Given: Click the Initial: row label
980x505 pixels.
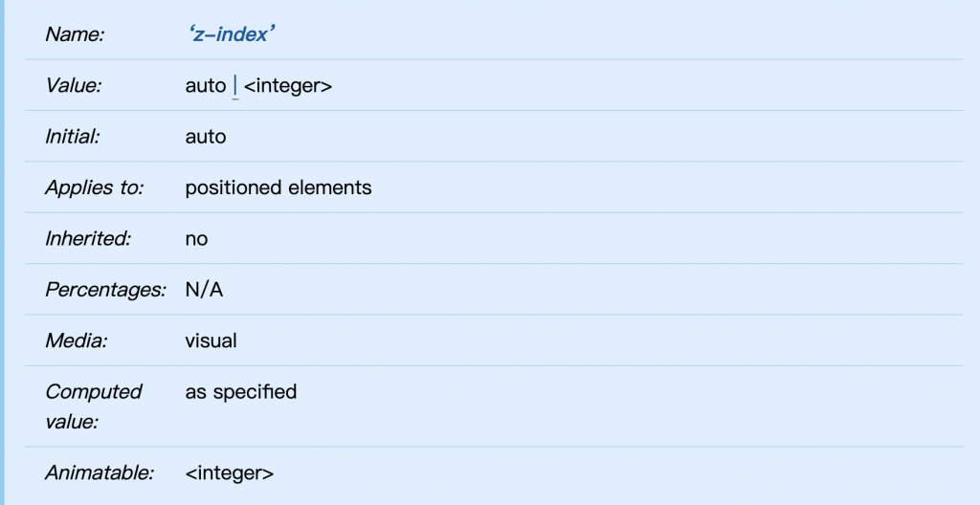Looking at the screenshot, I should [73, 137].
